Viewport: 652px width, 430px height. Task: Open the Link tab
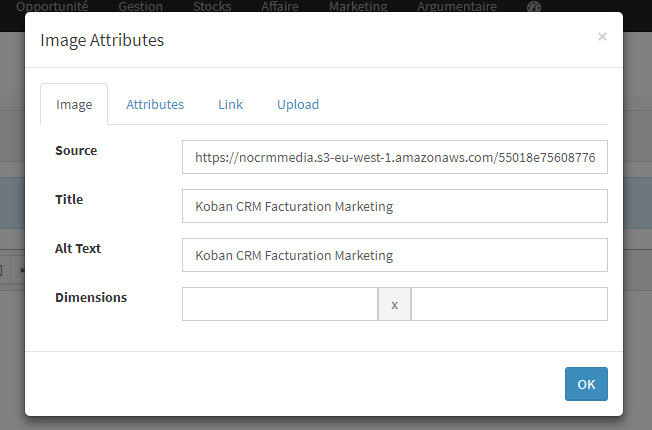point(230,104)
